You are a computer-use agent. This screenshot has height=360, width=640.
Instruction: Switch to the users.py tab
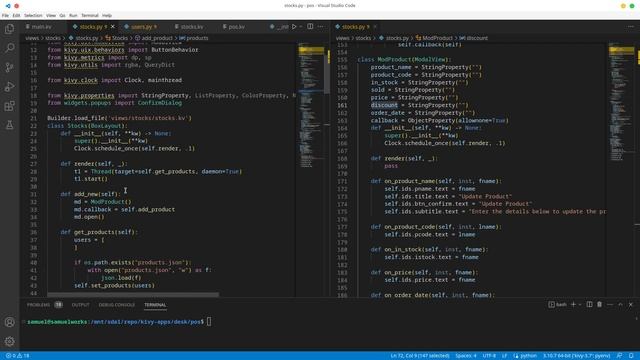[x=141, y=27]
